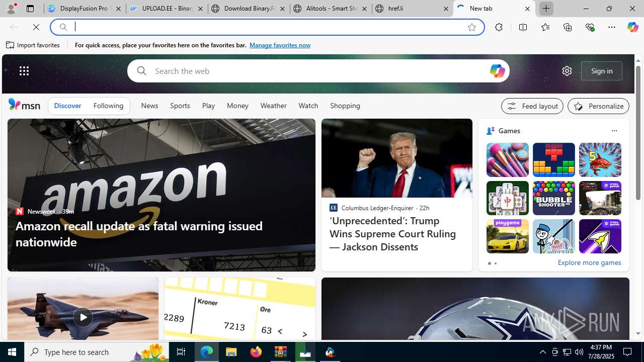Add this page to favorites star

click(471, 27)
